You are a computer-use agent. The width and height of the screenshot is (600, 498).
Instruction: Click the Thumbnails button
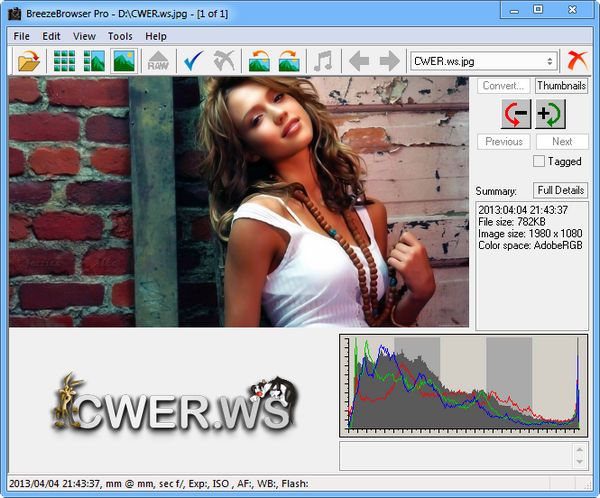(561, 86)
